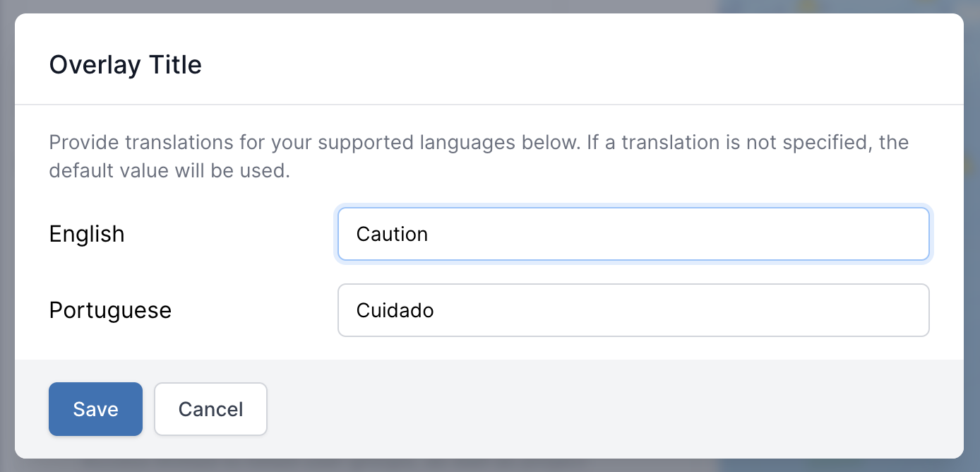This screenshot has width=980, height=472.
Task: Click blank header space right of Overlay Title
Action: coord(565,65)
